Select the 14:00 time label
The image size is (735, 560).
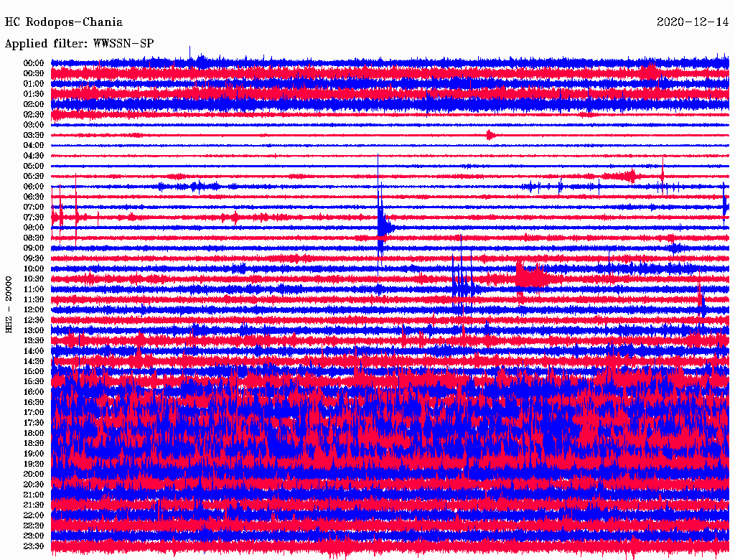coord(34,351)
